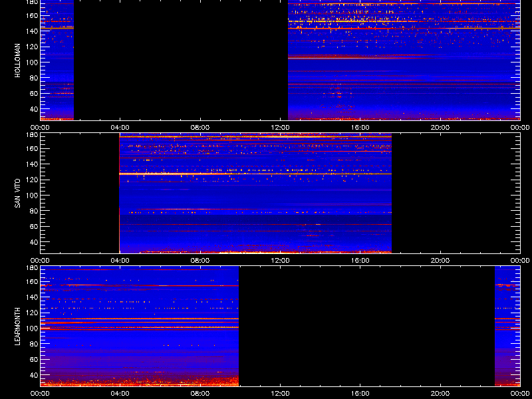The image size is (532, 399).
Task: Pick the 20:00 time label under San Vito panel
Action: [440, 261]
